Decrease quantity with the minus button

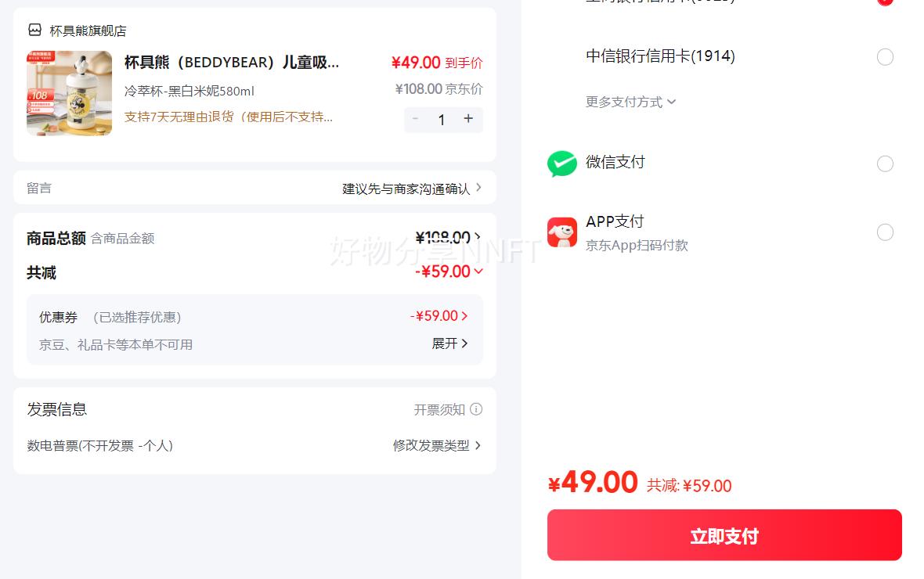point(415,119)
